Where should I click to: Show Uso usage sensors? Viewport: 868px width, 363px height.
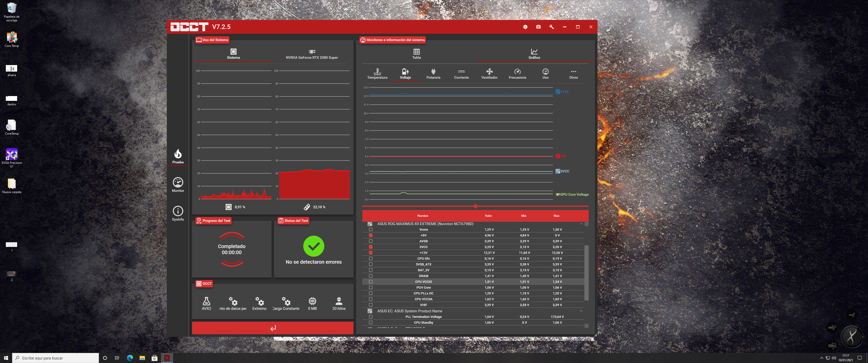coord(545,74)
